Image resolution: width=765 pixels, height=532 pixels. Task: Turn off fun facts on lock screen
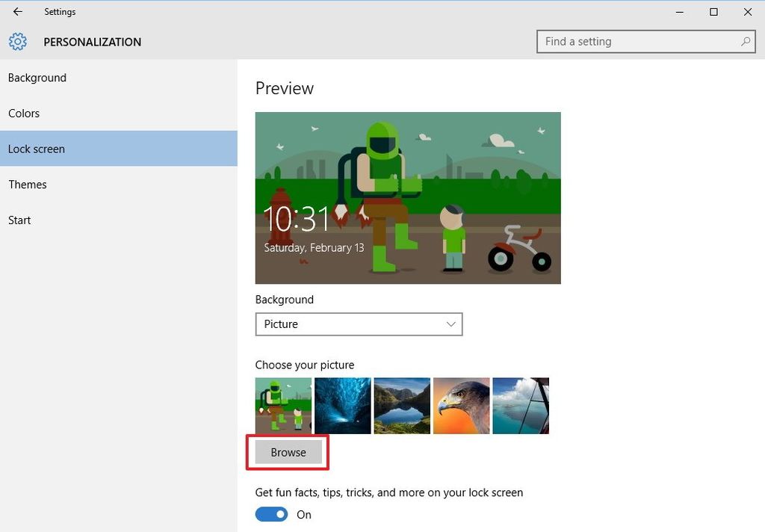[271, 514]
